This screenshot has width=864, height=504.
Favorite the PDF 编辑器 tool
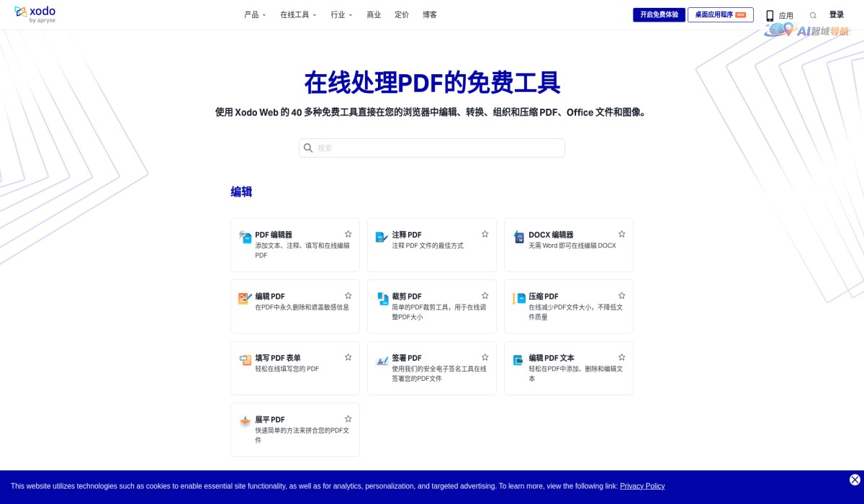(348, 233)
